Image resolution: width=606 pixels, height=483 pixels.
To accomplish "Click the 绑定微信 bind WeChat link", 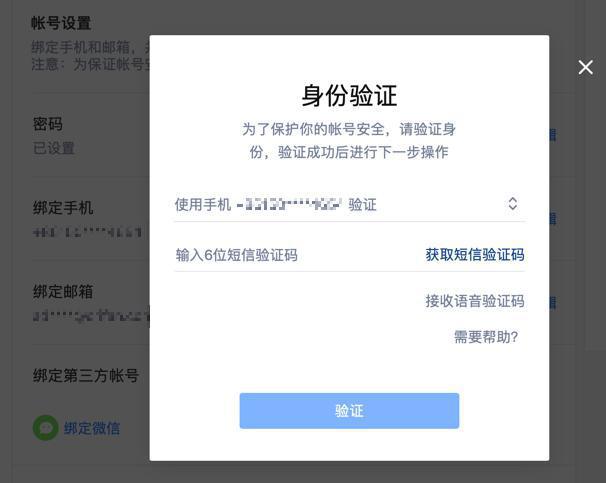I will point(92,428).
